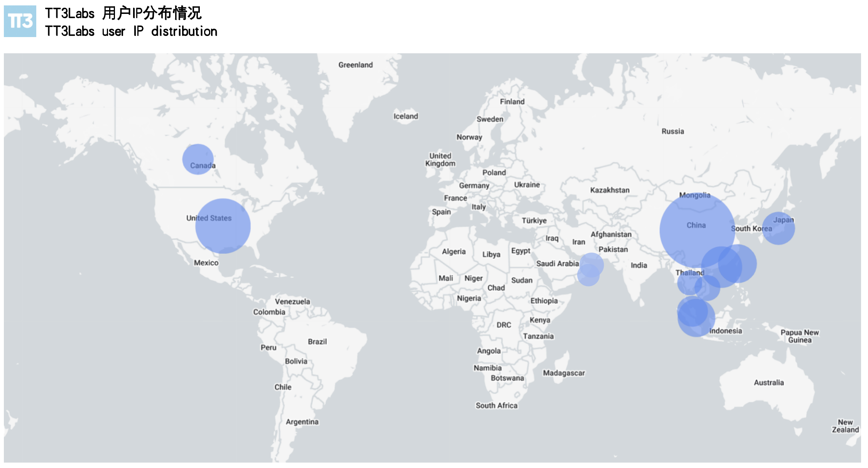Click the TT3Labs user IP distribution title
Viewport: 868px width, 468px height.
point(131,31)
